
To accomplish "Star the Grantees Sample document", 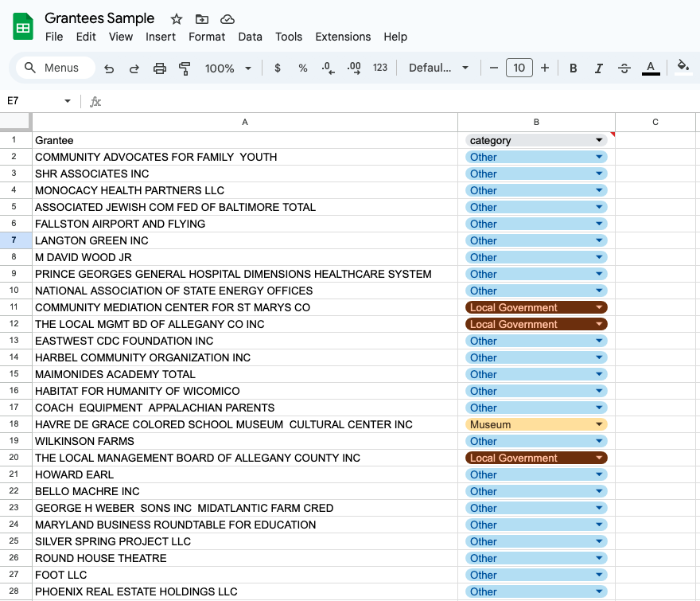I will (x=177, y=19).
